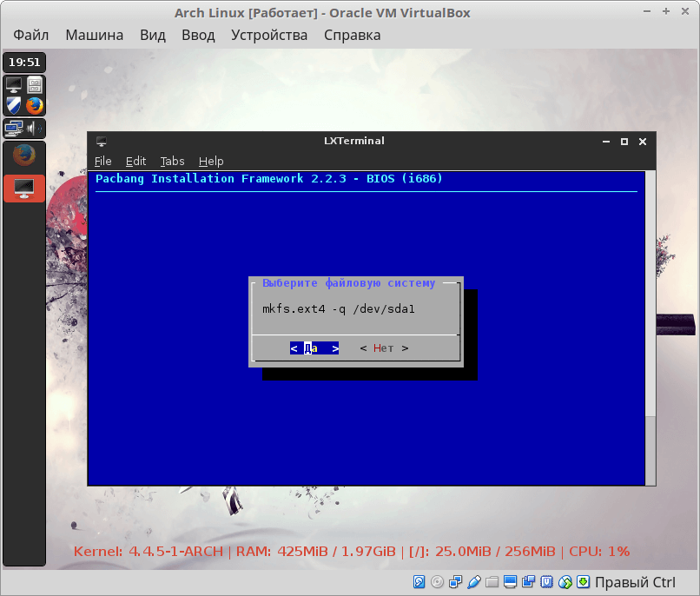
Task: Click the blue shield icon in panel
Action: 14,106
